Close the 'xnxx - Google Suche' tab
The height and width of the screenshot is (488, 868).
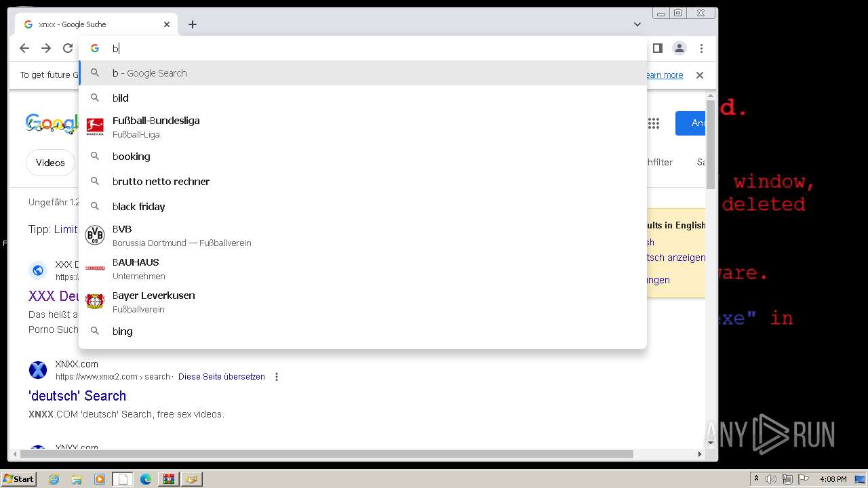tap(167, 24)
